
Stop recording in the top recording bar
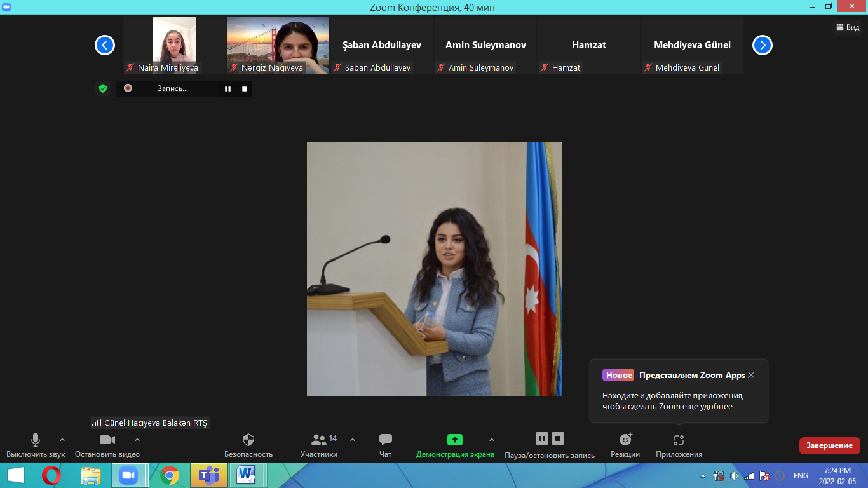coord(245,89)
